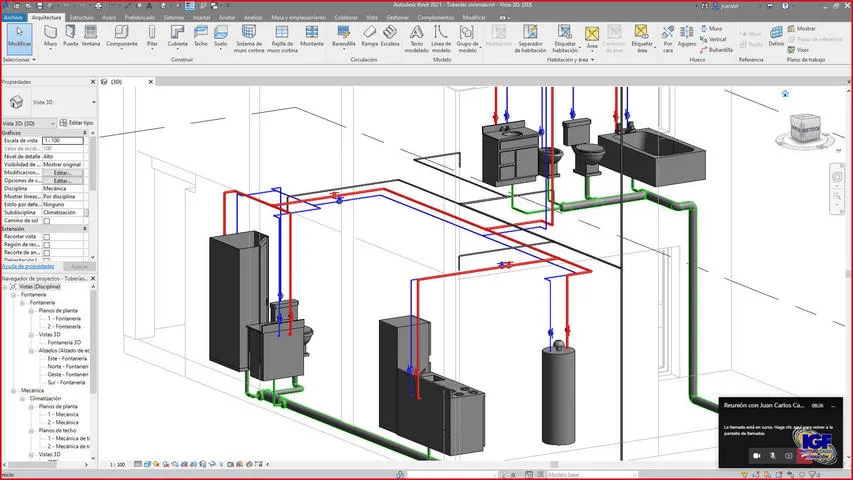Select Rejilla de muro cortina tool

(x=282, y=39)
